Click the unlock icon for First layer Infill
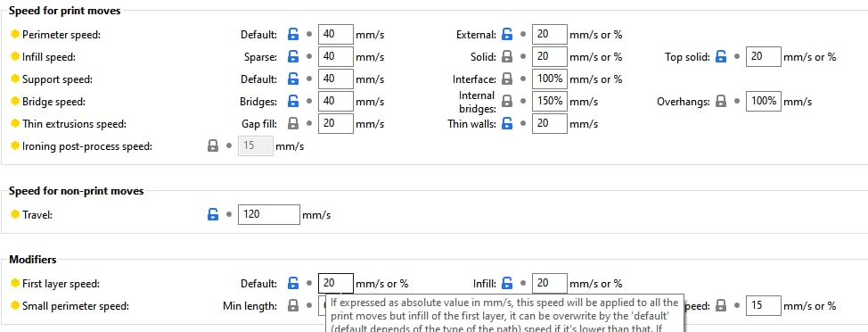This screenshot has width=868, height=332. click(507, 283)
